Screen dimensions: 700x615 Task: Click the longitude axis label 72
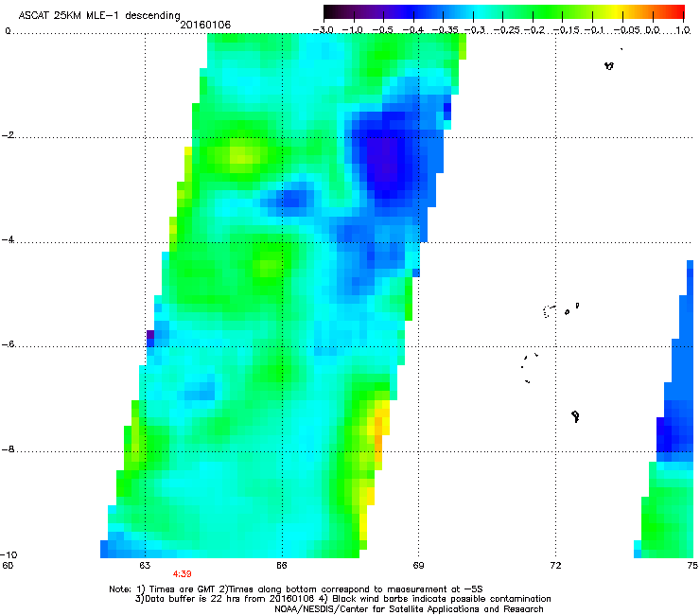pyautogui.click(x=555, y=566)
